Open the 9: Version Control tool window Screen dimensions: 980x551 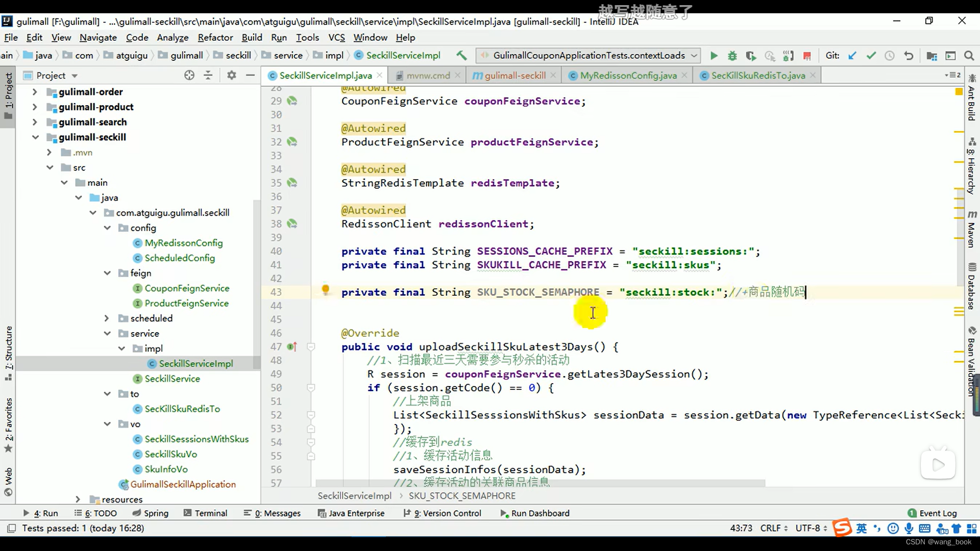click(x=442, y=513)
